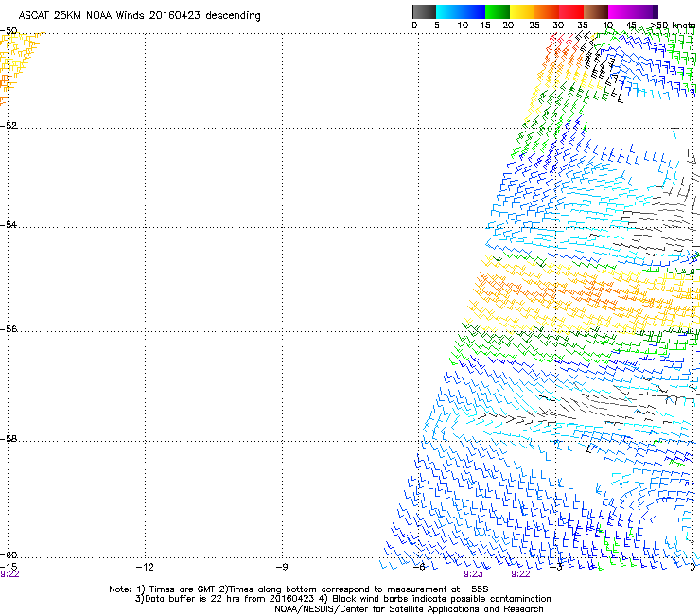Viewport: 700px width, 615px height.
Task: Click the green 15-20 knots legend swatch
Action: point(498,11)
